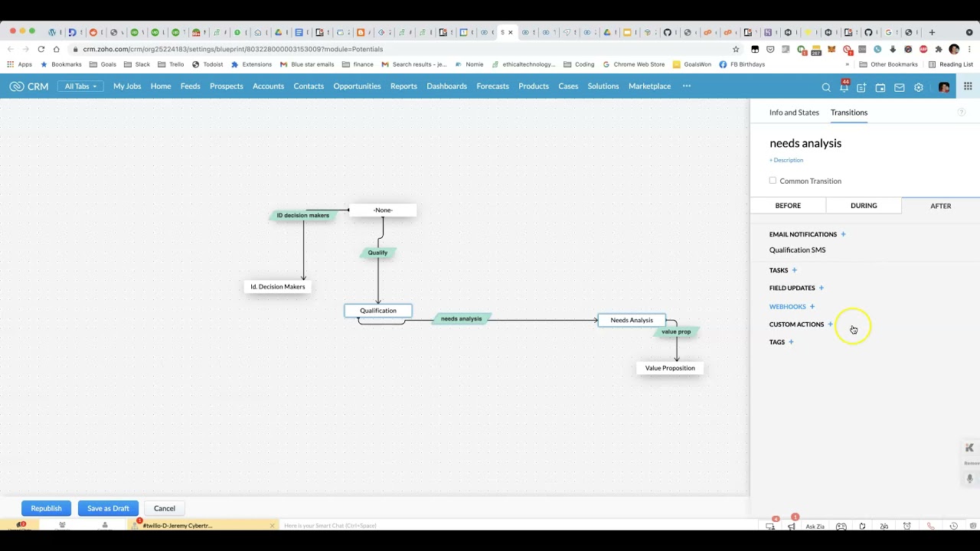Add a webhook with plus icon

[812, 306]
